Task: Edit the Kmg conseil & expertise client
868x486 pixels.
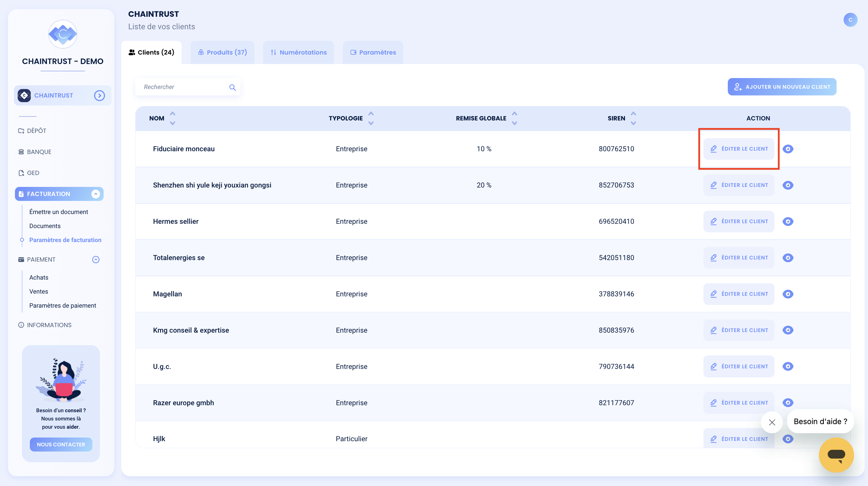Action: click(738, 330)
